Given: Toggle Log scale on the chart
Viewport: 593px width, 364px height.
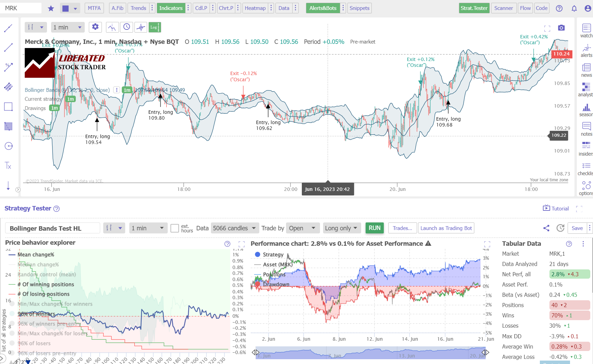Looking at the screenshot, I should tap(155, 27).
